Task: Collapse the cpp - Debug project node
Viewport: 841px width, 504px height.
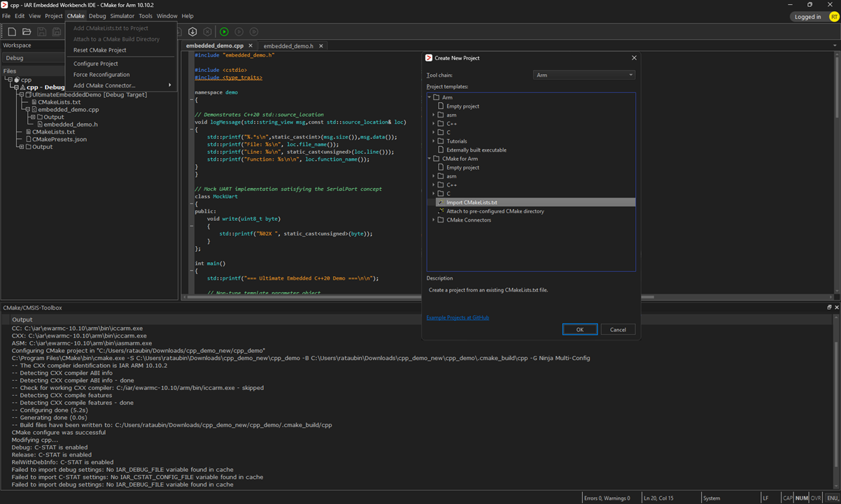Action: (15, 87)
